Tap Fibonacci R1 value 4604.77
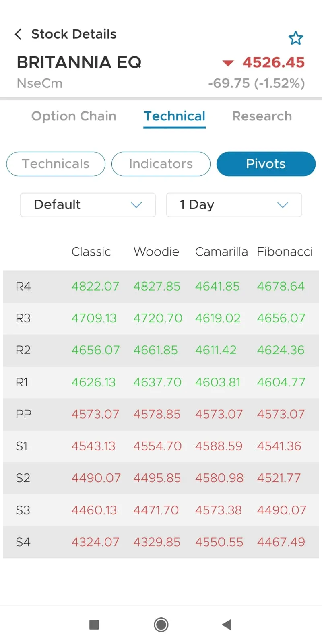This screenshot has height=644, width=322. coord(281,382)
